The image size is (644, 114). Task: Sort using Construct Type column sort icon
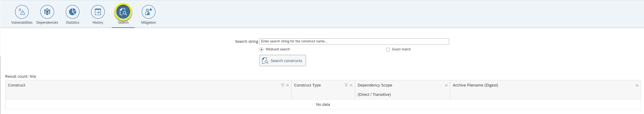coord(351,85)
